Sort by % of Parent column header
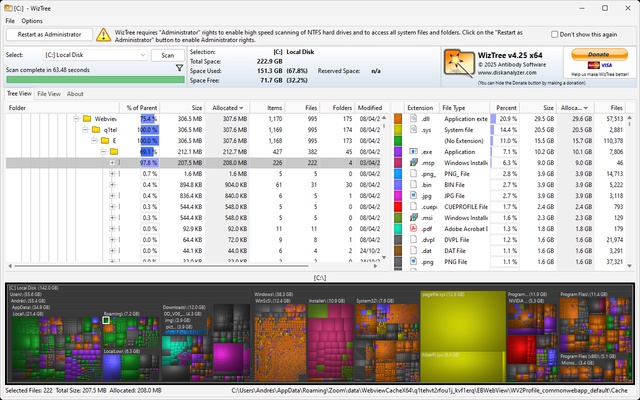This screenshot has height=400, width=640. tap(140, 108)
